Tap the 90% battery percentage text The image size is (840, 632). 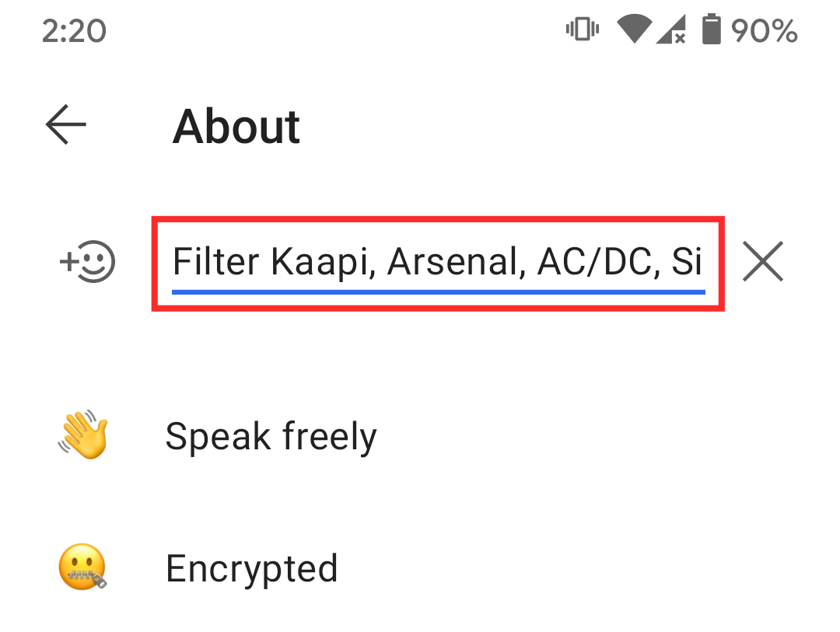click(x=764, y=31)
